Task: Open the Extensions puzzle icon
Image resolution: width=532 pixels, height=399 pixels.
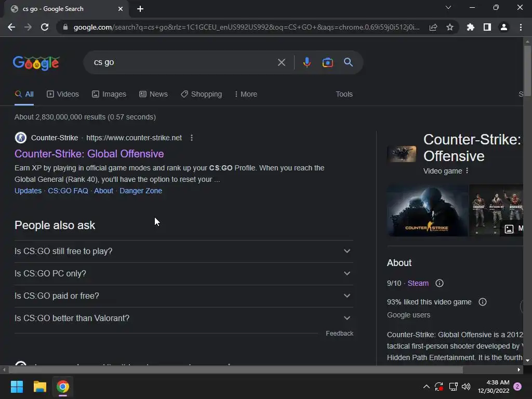Action: click(x=471, y=27)
